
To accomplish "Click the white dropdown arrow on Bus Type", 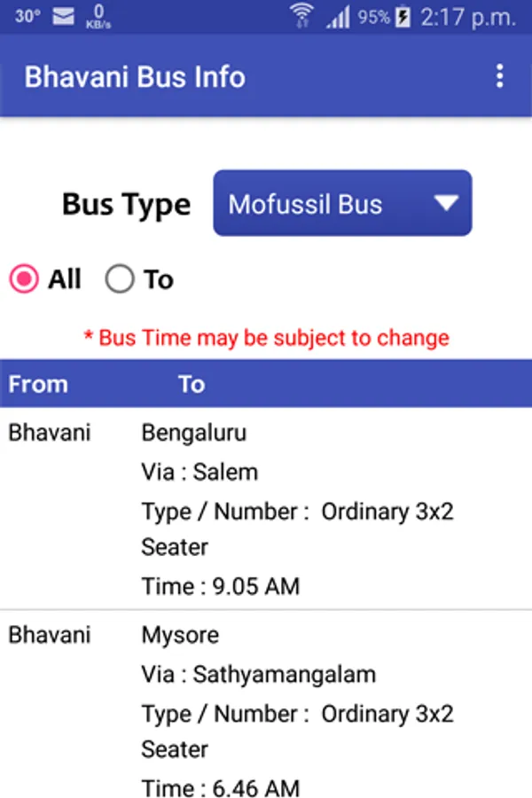I will coord(445,204).
